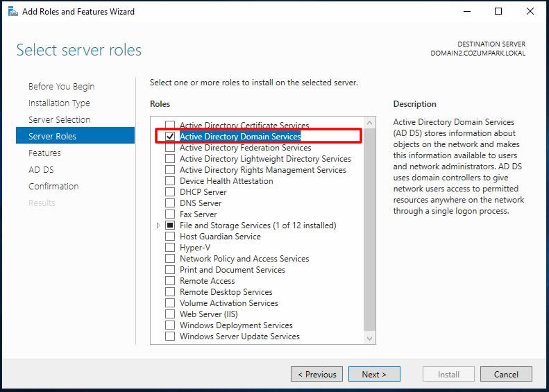
Task: Open the Installation Type step
Action: 59,103
